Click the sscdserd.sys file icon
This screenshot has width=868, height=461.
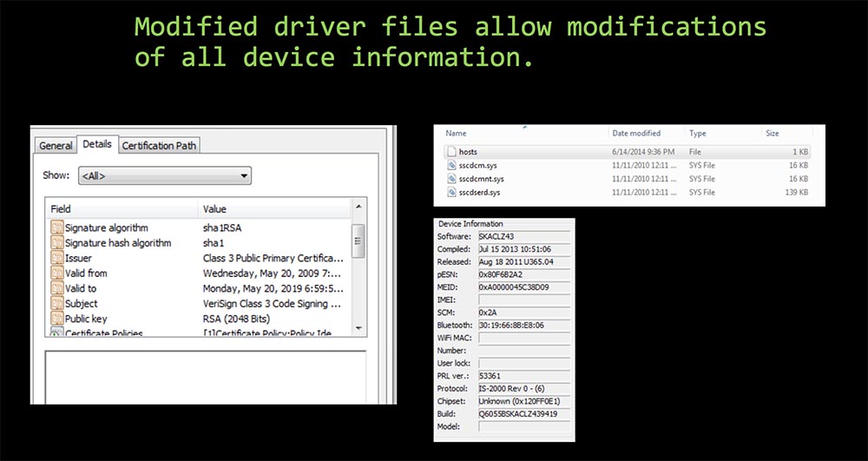[451, 192]
